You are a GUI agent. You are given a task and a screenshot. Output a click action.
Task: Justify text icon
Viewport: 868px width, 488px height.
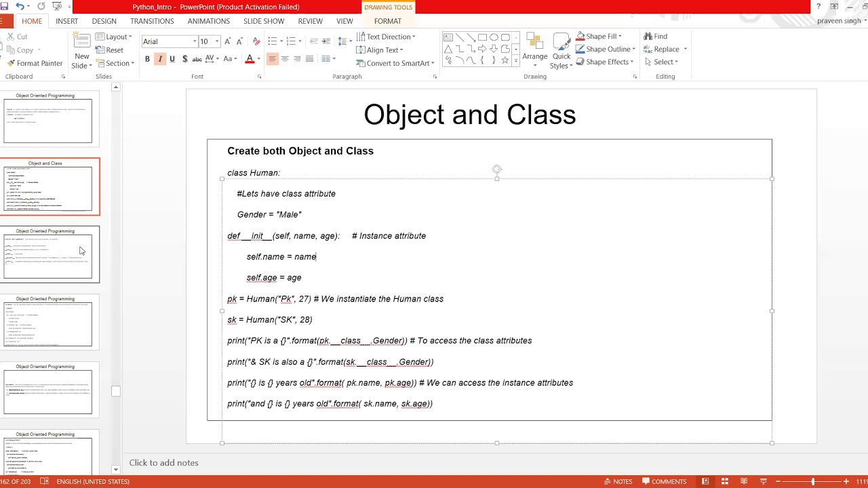tap(309, 59)
